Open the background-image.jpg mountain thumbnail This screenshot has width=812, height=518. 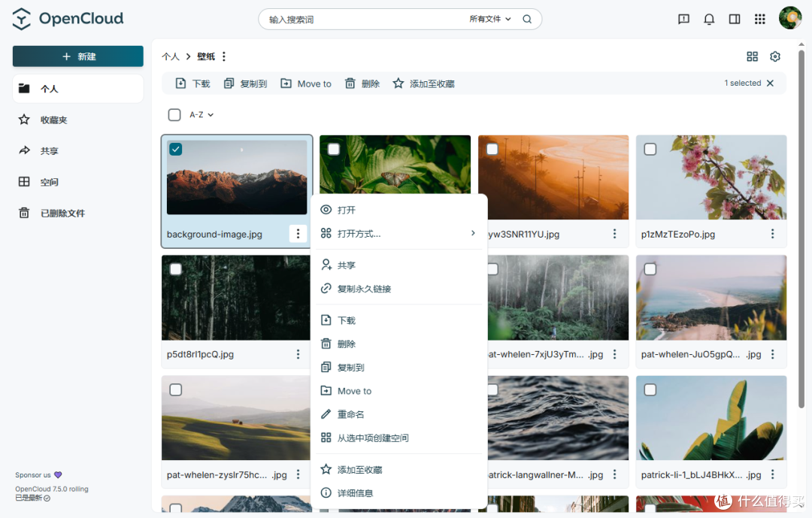[237, 177]
